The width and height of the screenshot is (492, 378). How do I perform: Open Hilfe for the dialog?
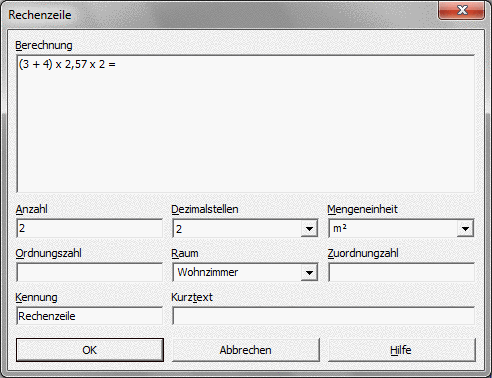click(402, 350)
